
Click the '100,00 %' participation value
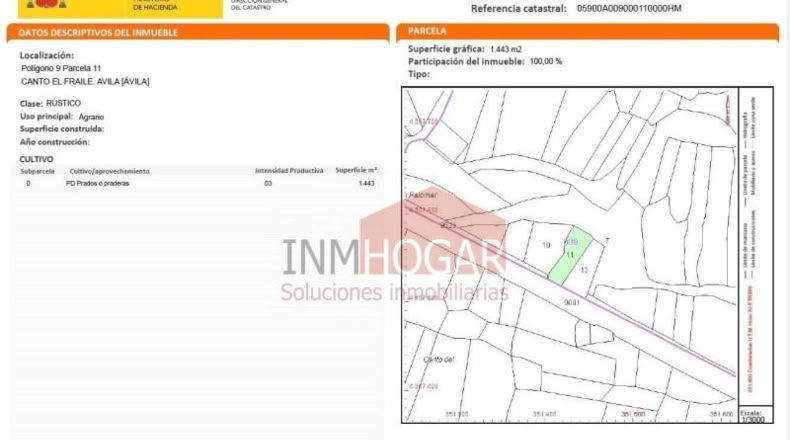click(x=546, y=61)
